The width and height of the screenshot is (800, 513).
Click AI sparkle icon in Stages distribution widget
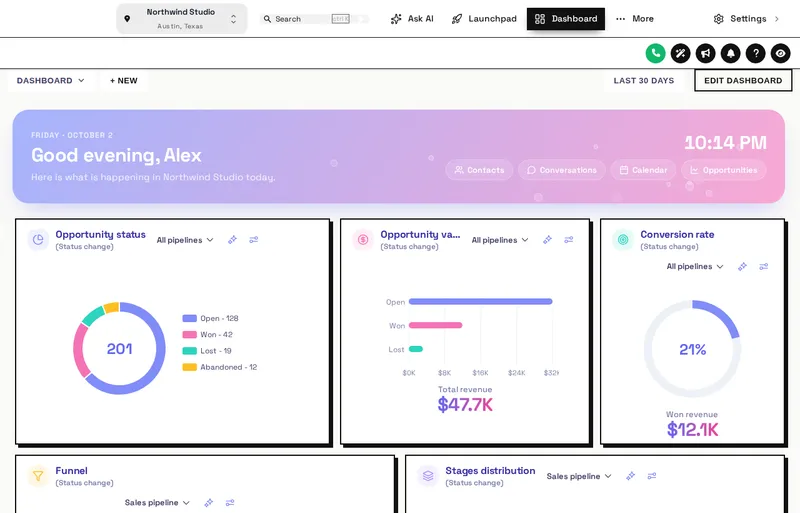[x=631, y=476]
